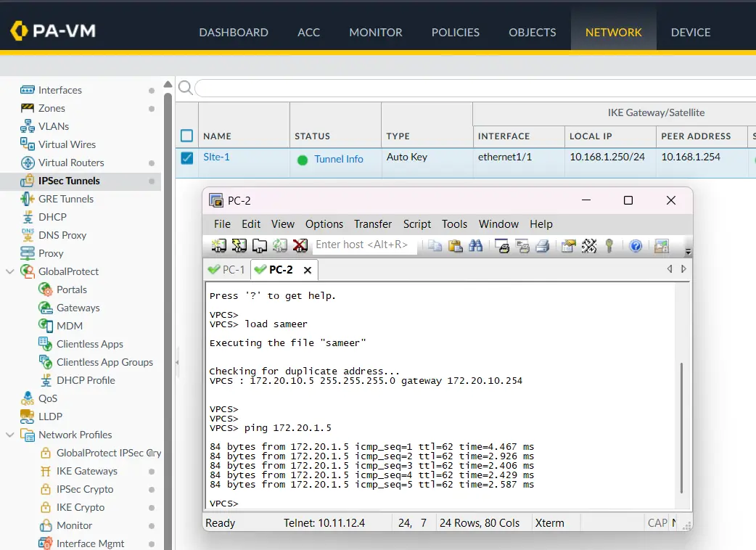The width and height of the screenshot is (756, 550).
Task: Click the search magnifier icon above tunnel table
Action: [x=186, y=88]
